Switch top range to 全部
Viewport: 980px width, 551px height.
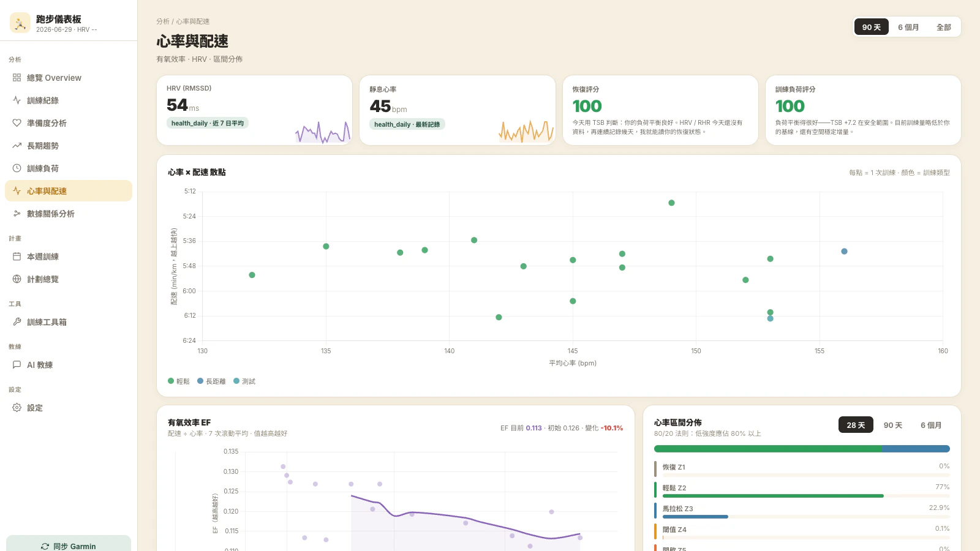(943, 27)
